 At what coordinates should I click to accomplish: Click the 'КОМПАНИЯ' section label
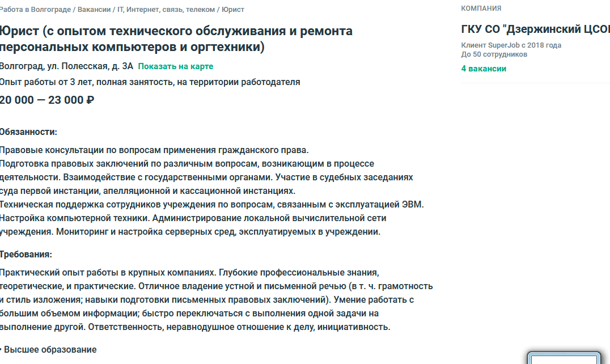pos(481,9)
